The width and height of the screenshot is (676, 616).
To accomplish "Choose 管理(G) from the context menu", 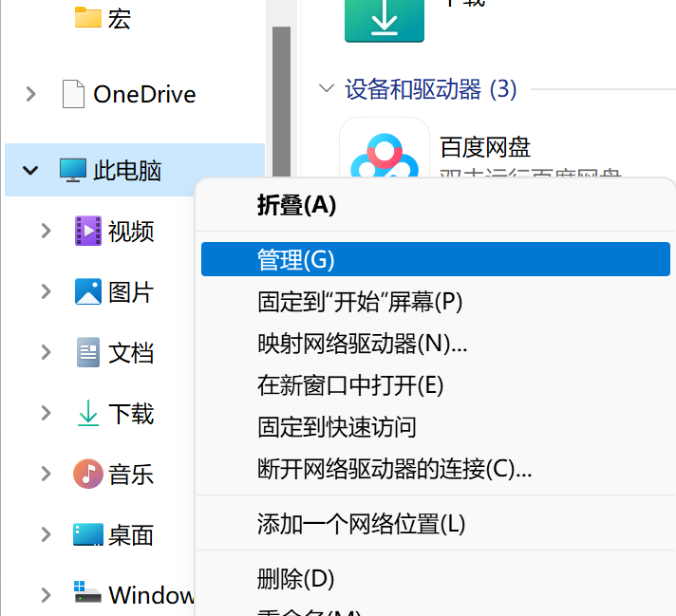I will tap(296, 260).
